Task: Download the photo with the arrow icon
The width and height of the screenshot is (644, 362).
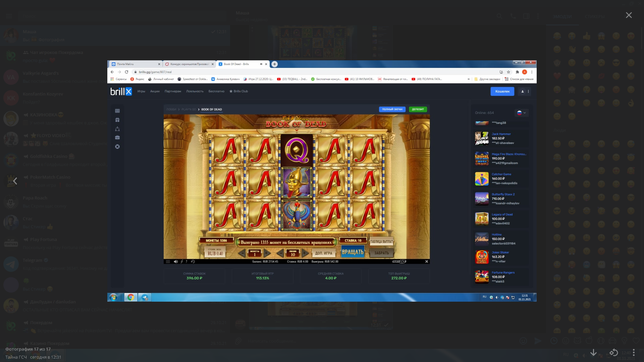Action: [593, 352]
